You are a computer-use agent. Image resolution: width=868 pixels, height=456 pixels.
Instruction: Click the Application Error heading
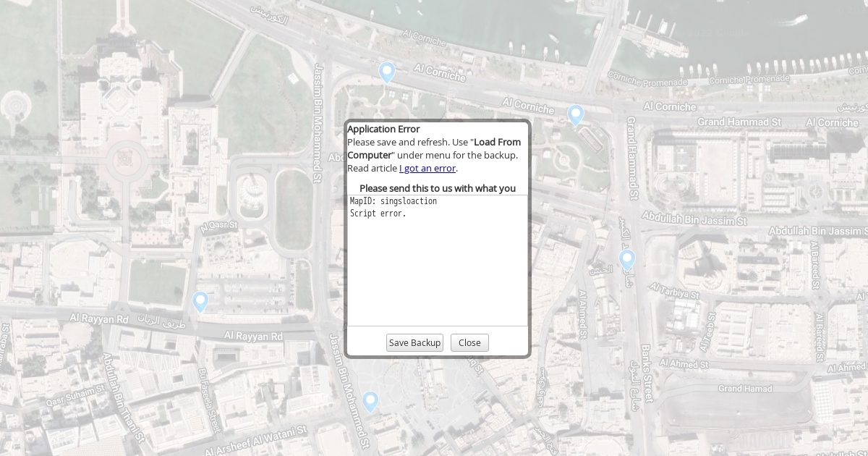click(x=383, y=130)
